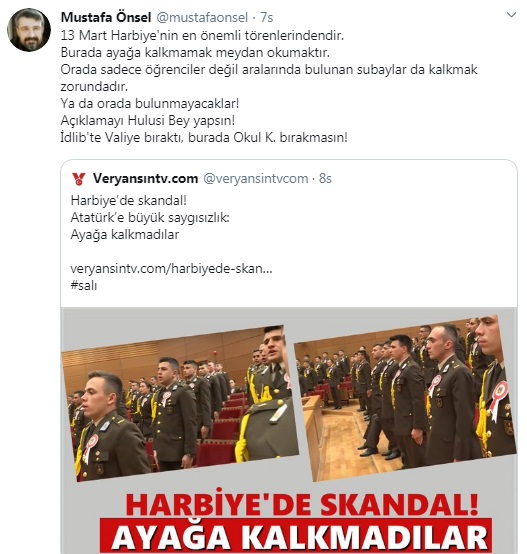View the right standing cadets photo
The width and height of the screenshot is (527, 554).
pyautogui.click(x=405, y=398)
